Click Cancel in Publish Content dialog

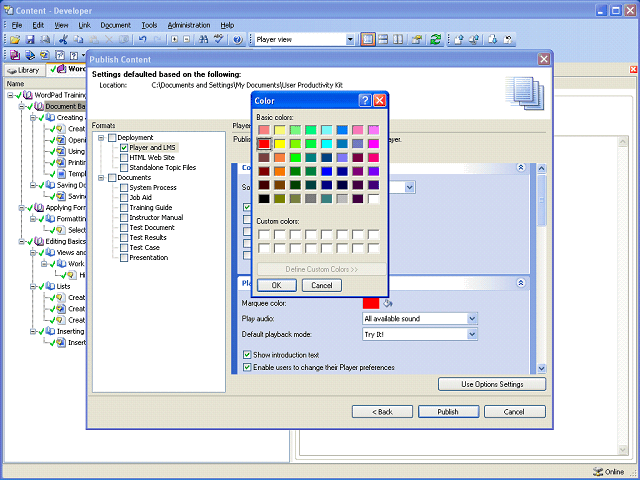[514, 412]
